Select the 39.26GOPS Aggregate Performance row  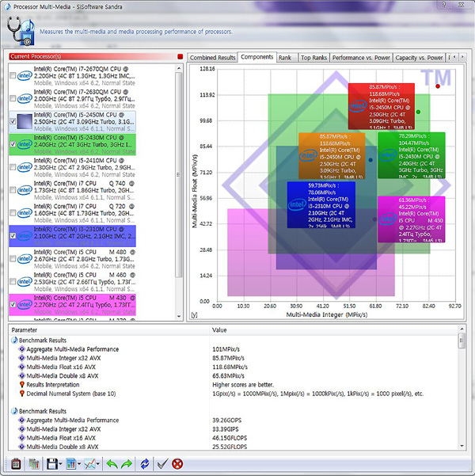234,420
